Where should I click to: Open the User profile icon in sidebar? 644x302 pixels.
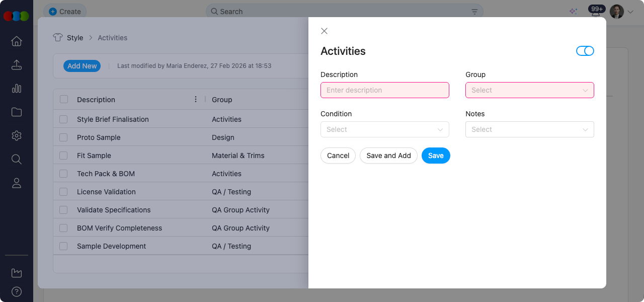coord(16,183)
